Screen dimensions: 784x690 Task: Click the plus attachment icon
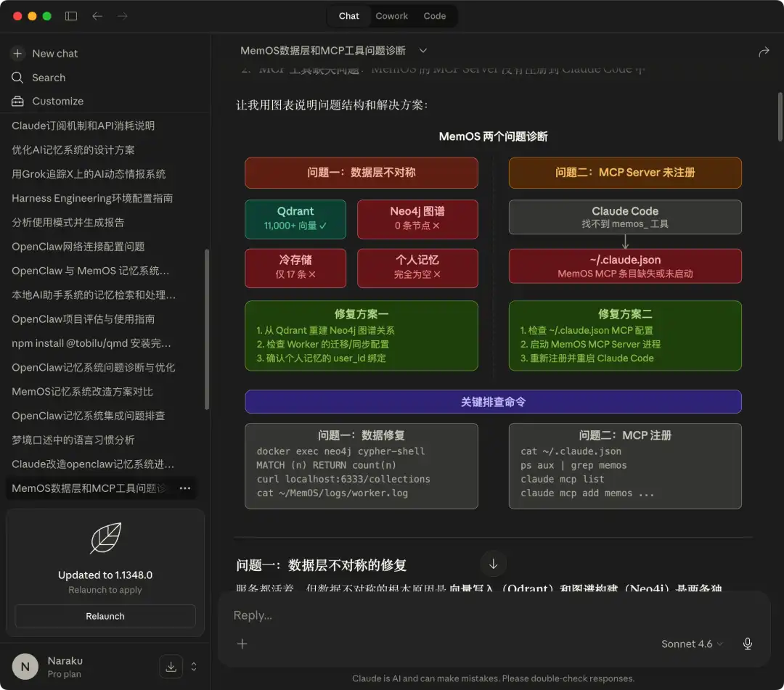pos(242,644)
